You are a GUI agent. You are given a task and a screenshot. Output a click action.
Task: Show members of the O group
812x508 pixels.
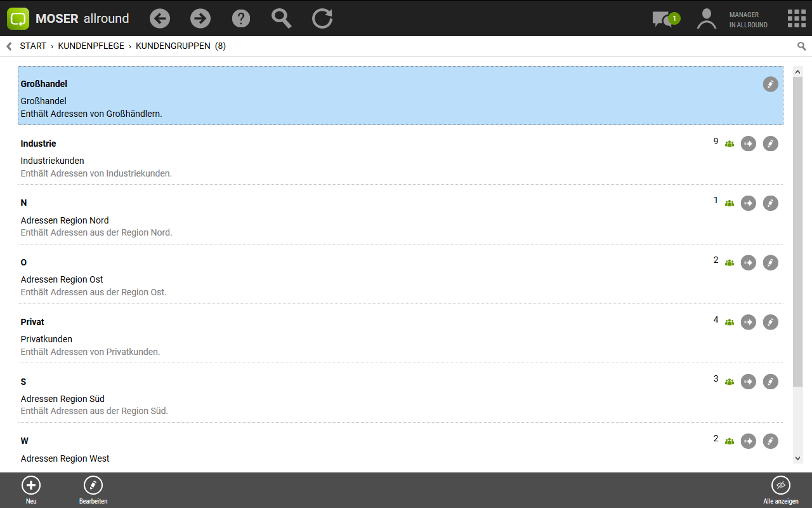tap(730, 263)
